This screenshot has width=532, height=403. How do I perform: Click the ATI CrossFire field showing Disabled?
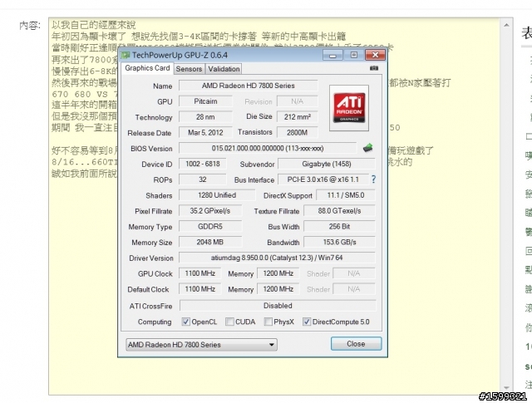tap(278, 306)
